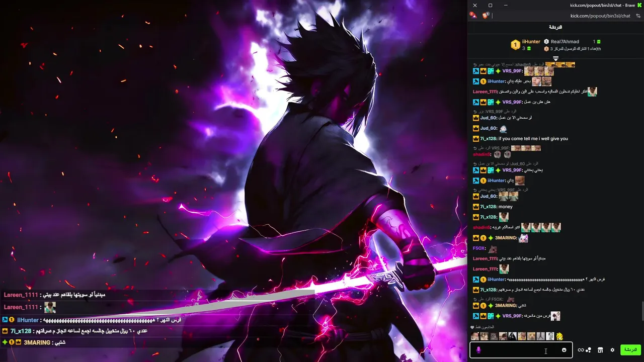This screenshot has height=362, width=644.
Task: Click inside the chat message input field
Action: (521, 350)
